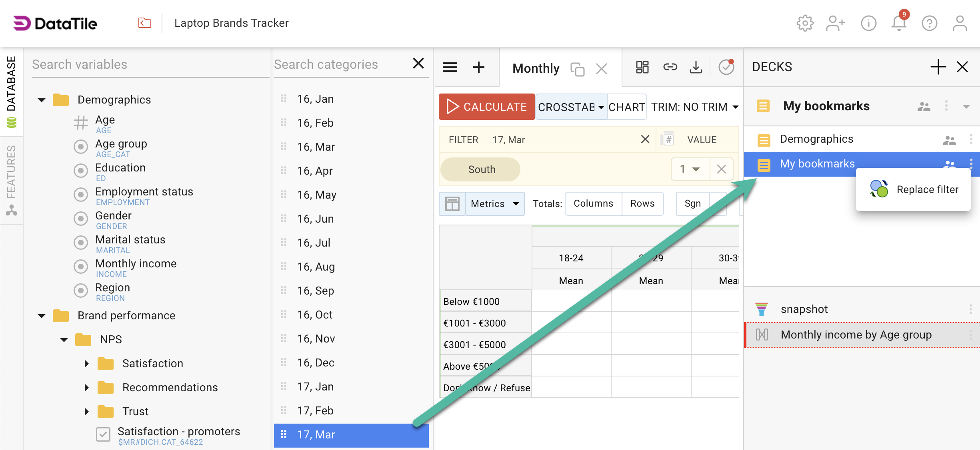Click the copy link icon

[x=670, y=67]
